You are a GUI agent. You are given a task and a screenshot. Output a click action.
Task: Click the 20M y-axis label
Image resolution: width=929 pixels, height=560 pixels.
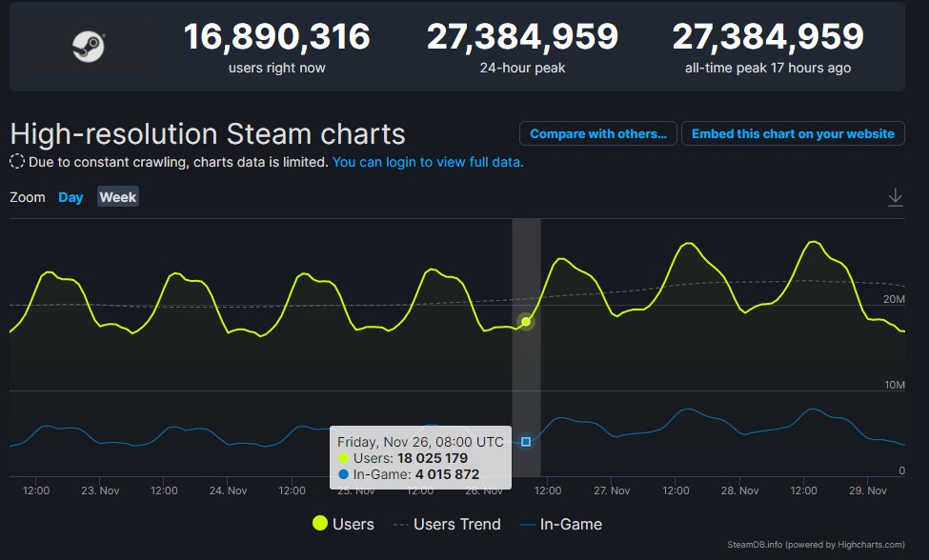(x=894, y=300)
